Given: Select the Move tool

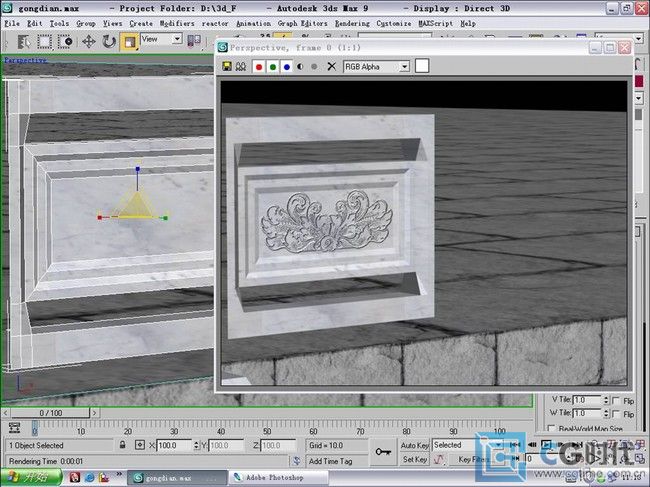Looking at the screenshot, I should pos(89,42).
